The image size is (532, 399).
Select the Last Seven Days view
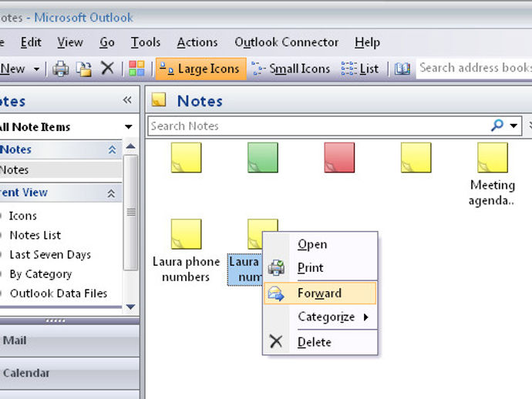pyautogui.click(x=50, y=255)
